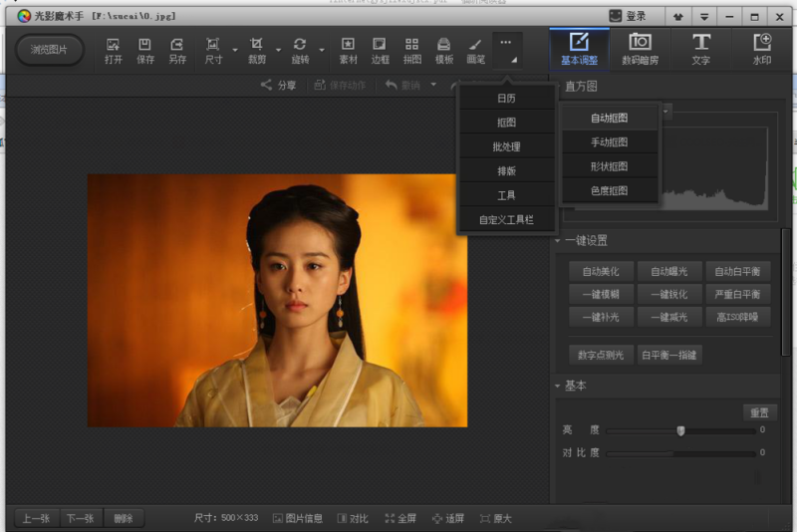Apply 自动白平衡 preset
797x532 pixels.
tap(737, 271)
